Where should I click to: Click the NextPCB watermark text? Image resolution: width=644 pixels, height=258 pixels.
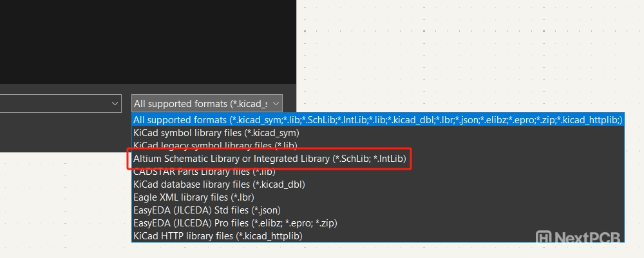pyautogui.click(x=587, y=237)
